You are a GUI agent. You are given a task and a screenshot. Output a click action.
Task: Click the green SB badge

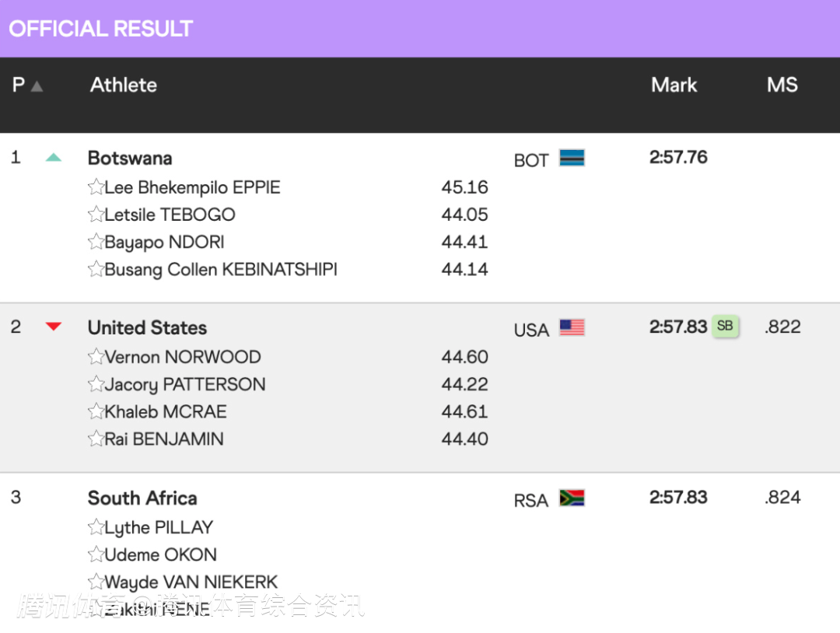pos(725,327)
